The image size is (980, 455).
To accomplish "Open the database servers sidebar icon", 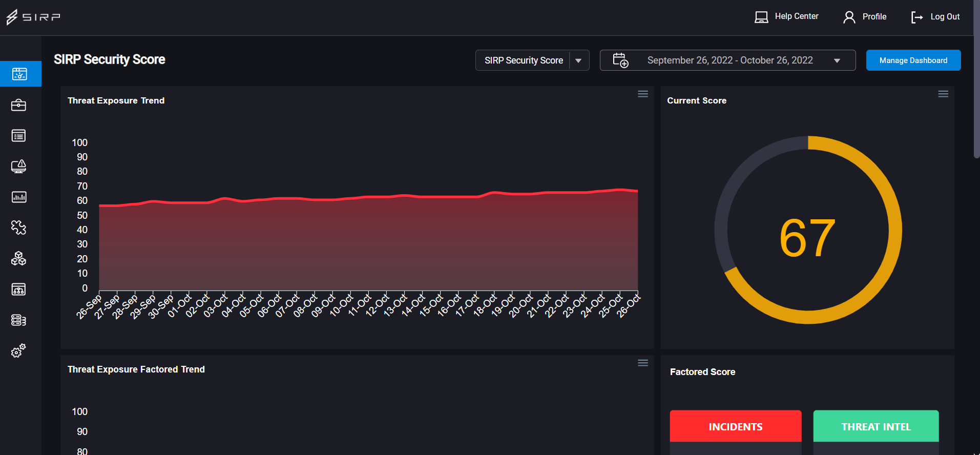I will tap(19, 320).
